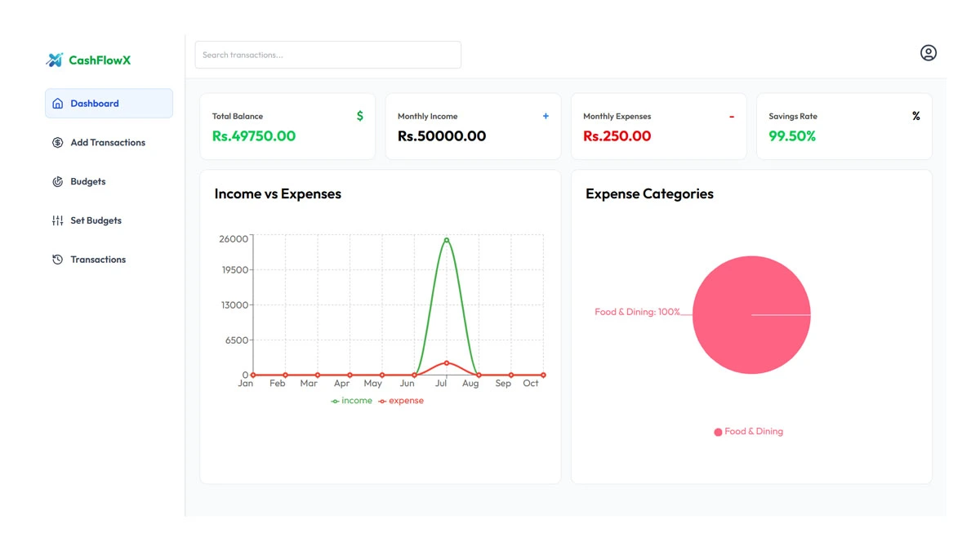The height and width of the screenshot is (551, 980).
Task: Click the Oct x-axis label
Action: pos(531,384)
